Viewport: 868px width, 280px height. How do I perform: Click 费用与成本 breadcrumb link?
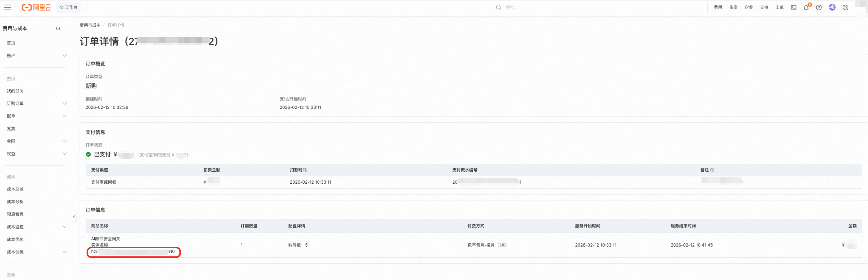90,25
